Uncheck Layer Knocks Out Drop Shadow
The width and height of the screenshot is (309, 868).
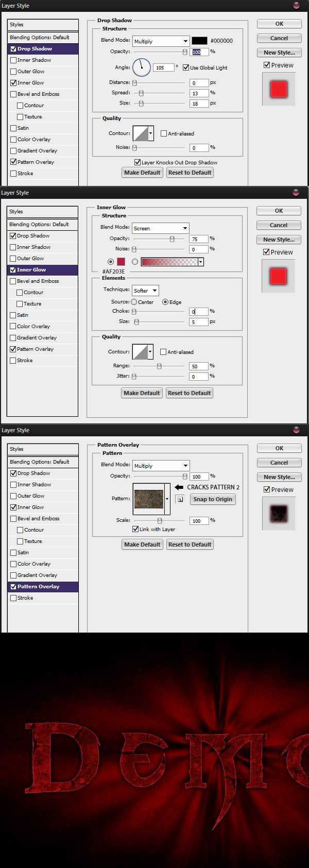coord(138,162)
